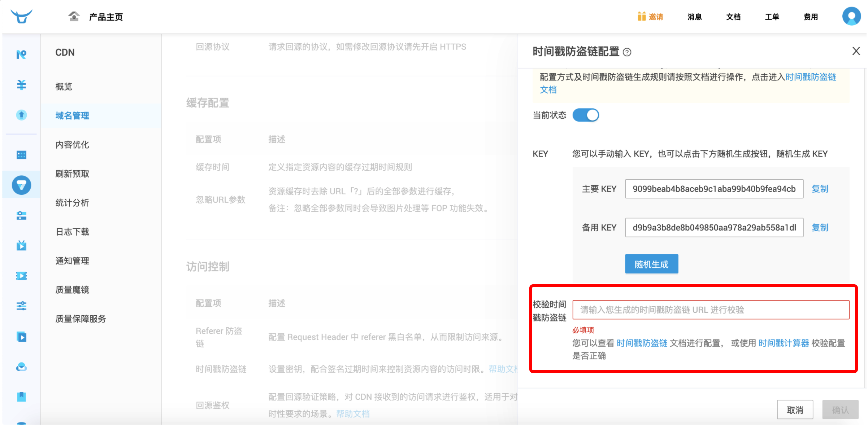Click the grid dashboard icon in sidebar
The width and height of the screenshot is (868, 425).
point(21,154)
